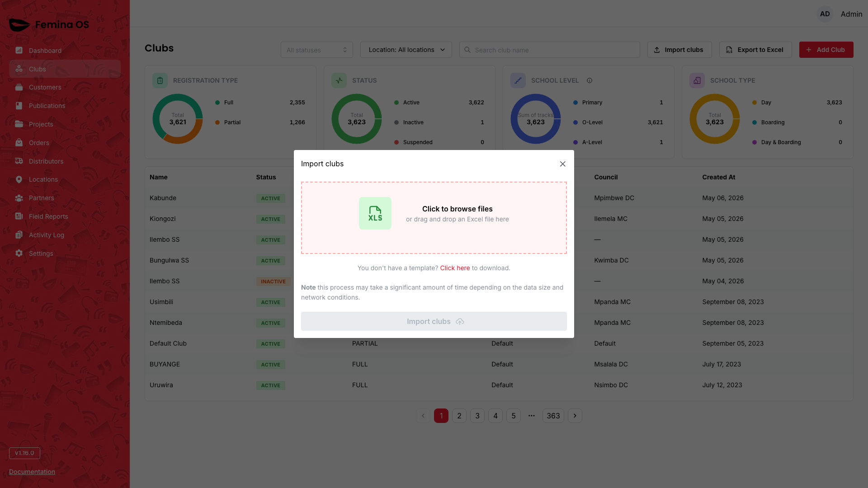The image size is (868, 488).
Task: Click the green Full legend dot
Action: (217, 103)
